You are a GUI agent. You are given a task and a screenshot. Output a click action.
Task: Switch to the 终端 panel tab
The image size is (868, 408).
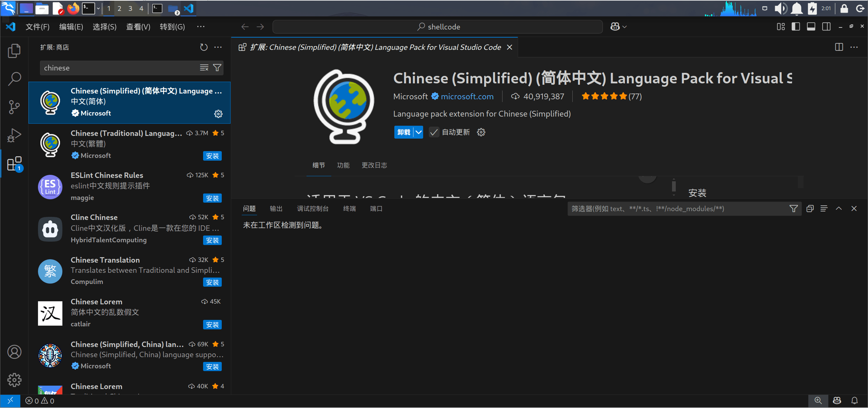pyautogui.click(x=349, y=208)
